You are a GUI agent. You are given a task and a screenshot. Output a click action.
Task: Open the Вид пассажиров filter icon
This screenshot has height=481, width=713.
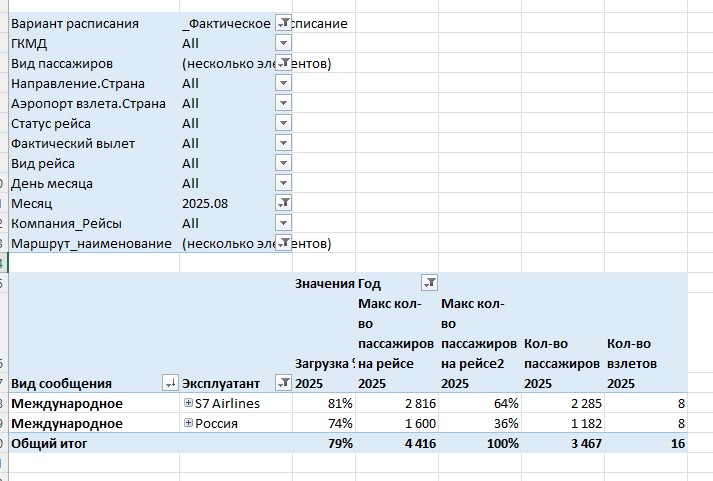click(x=283, y=62)
